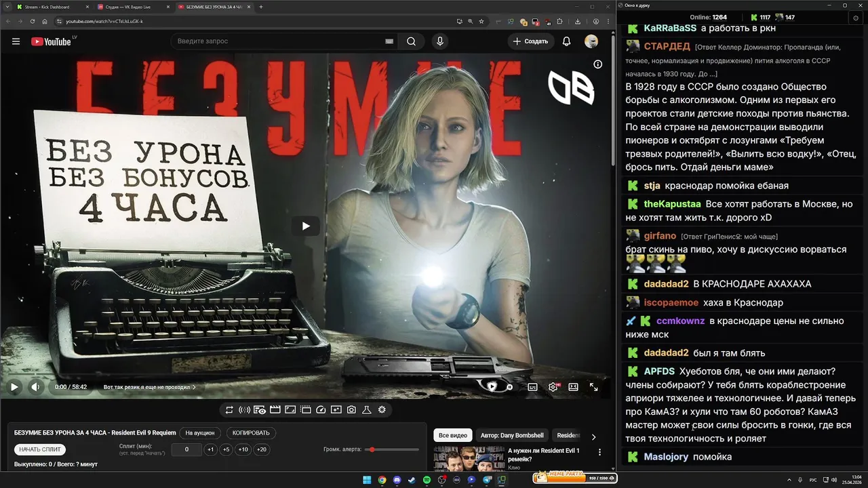Image resolution: width=868 pixels, height=488 pixels.
Task: Click the 'КОПИРОВАТЬ' button
Action: click(251, 433)
